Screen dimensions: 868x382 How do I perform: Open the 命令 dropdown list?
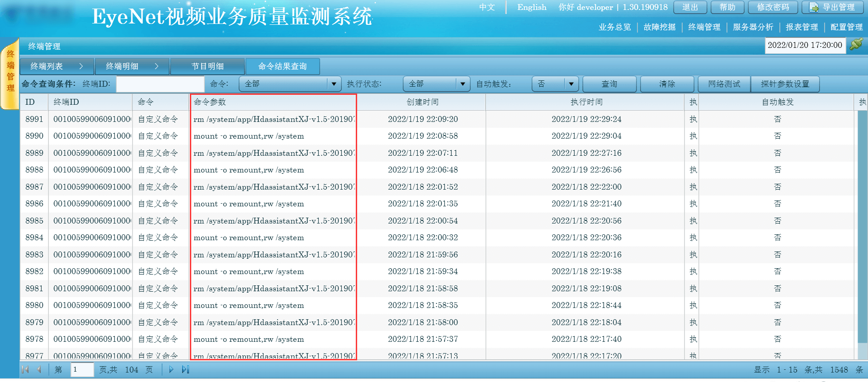click(x=334, y=84)
